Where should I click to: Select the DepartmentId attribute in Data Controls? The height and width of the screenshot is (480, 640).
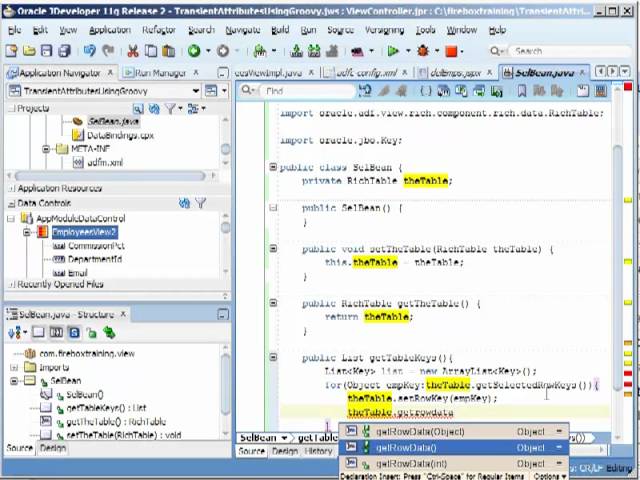point(95,259)
